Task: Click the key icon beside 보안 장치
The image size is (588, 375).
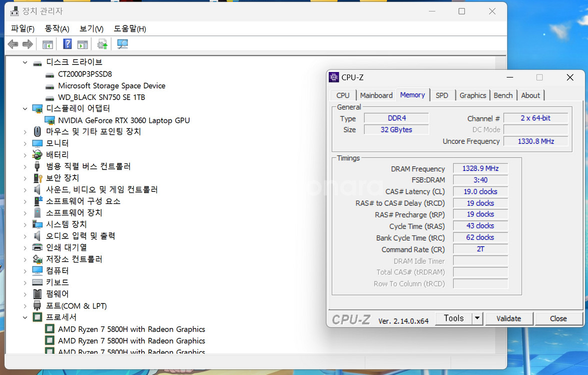Action: point(38,178)
